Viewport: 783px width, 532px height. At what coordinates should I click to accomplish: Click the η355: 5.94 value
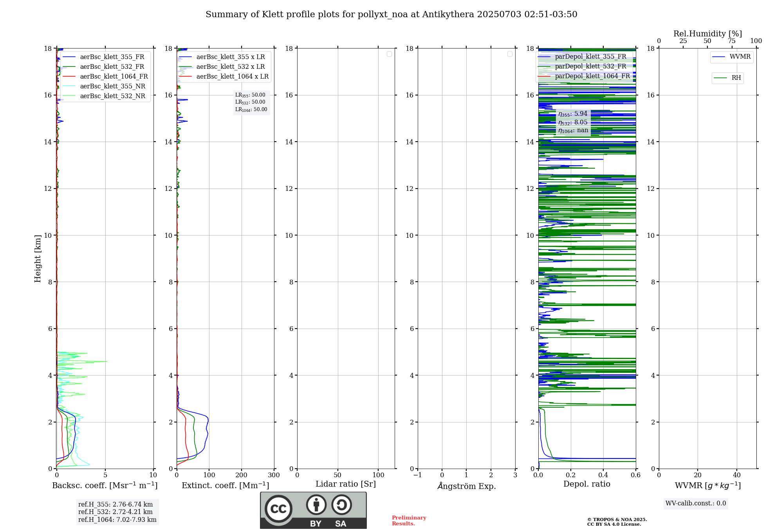pyautogui.click(x=573, y=114)
